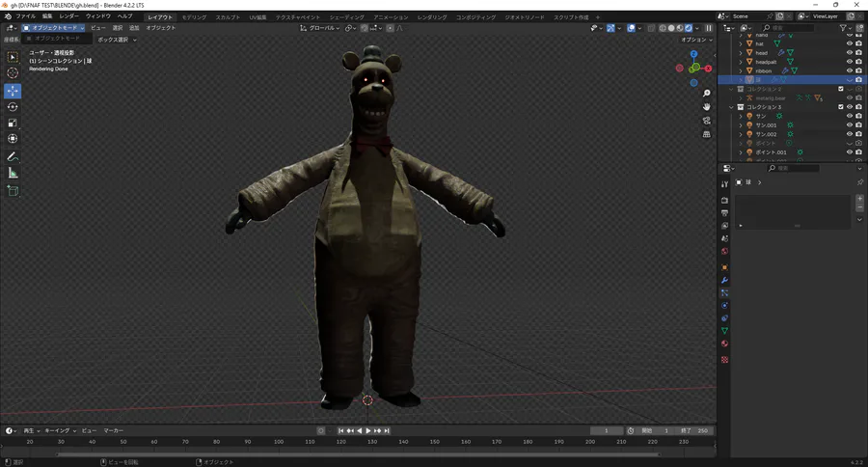This screenshot has height=467, width=868.
Task: Open the Object properties tab
Action: tap(724, 267)
